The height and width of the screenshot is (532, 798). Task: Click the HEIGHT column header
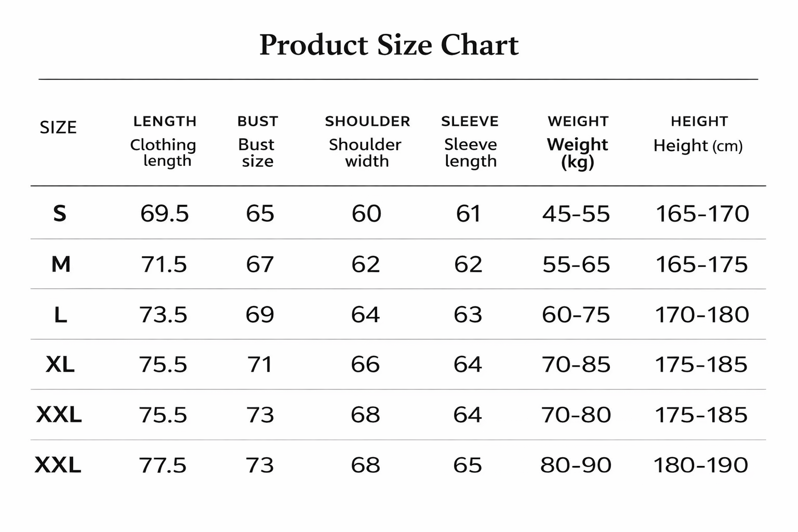pyautogui.click(x=699, y=122)
